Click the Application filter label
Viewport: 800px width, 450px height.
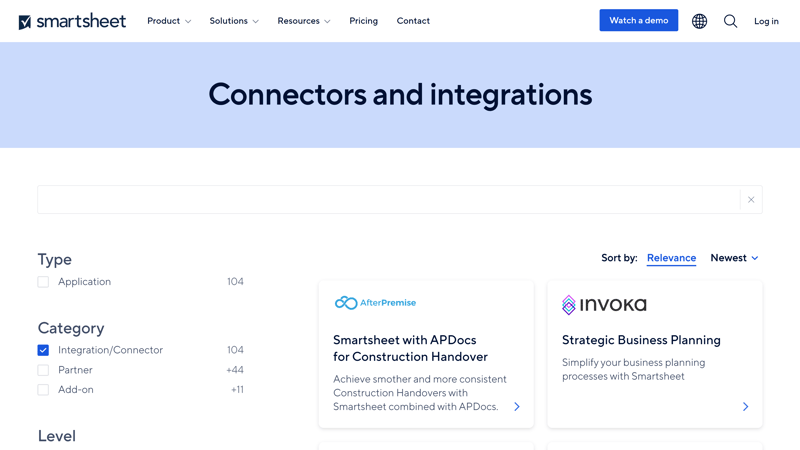pos(84,282)
